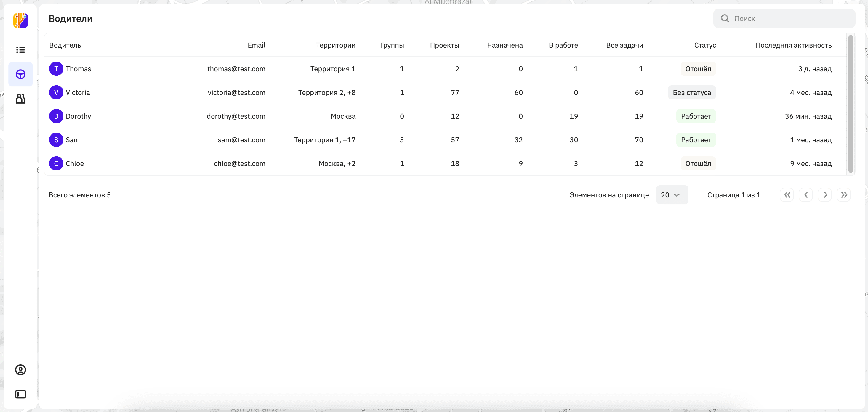Click the app logo icon
The width and height of the screenshot is (868, 412).
coord(20,20)
